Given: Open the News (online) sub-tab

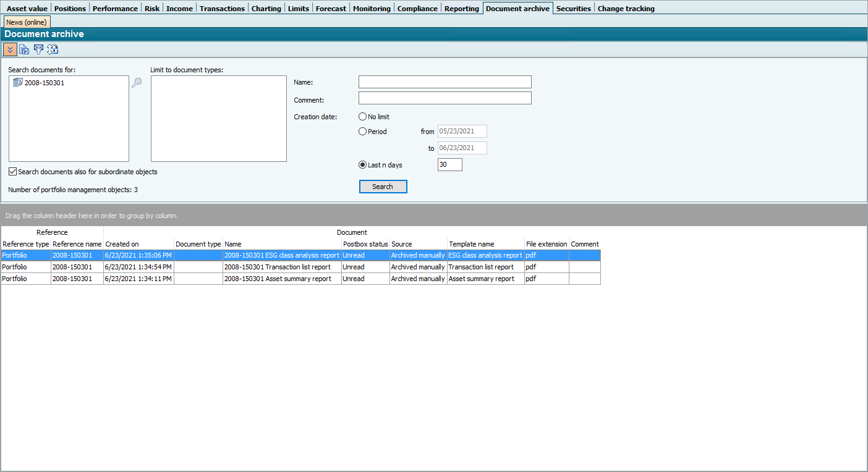Looking at the screenshot, I should (27, 22).
